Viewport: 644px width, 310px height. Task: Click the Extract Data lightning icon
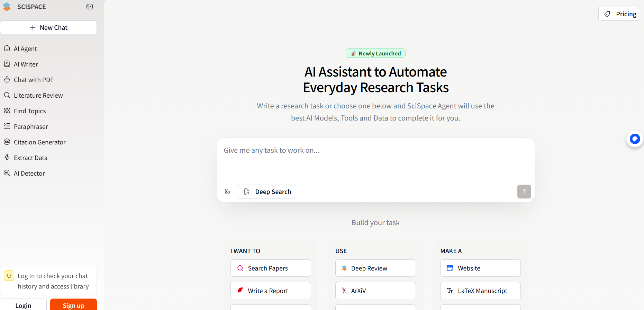(x=7, y=157)
